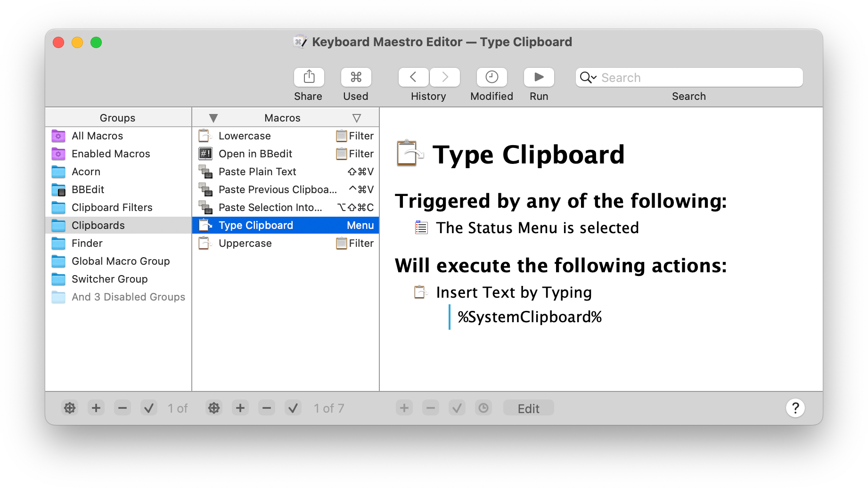Click the Uppercase macro clipboard icon
This screenshot has width=868, height=488.
[x=205, y=243]
